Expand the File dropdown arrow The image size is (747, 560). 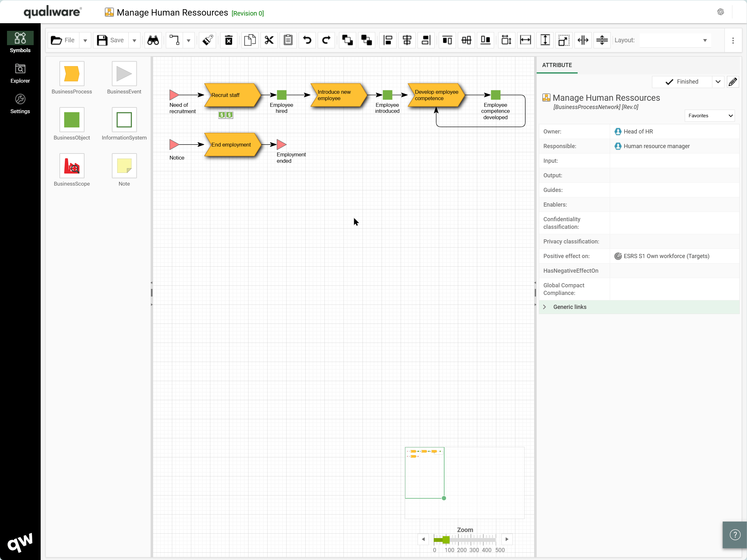point(85,40)
